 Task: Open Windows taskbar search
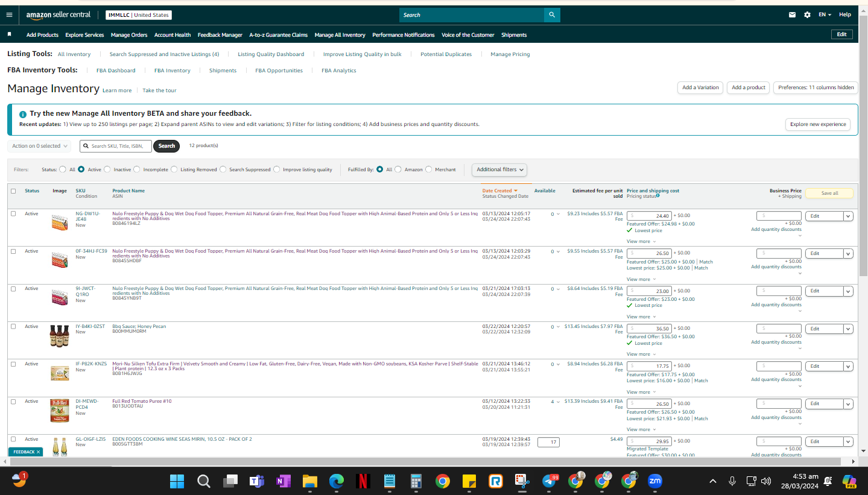[204, 481]
